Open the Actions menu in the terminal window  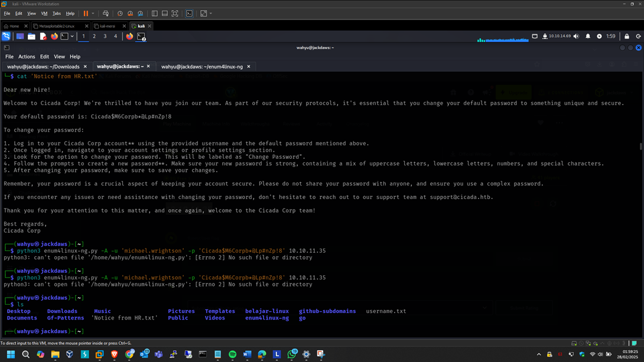pyautogui.click(x=26, y=57)
